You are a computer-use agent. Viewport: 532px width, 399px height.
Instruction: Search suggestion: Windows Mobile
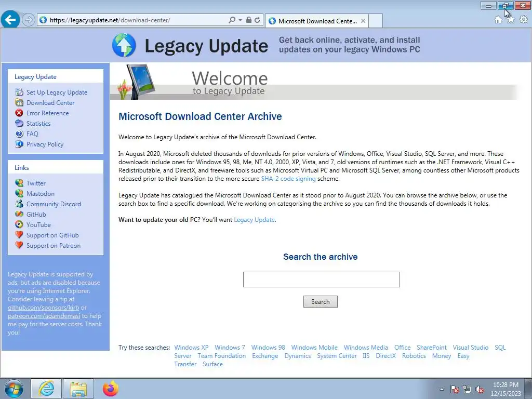[x=314, y=348]
